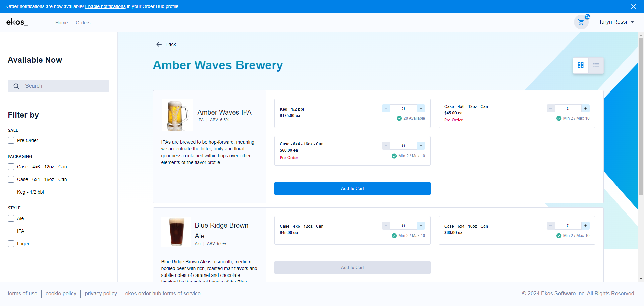This screenshot has width=644, height=306.
Task: Click the Amber Waves Brewery heading
Action: pyautogui.click(x=218, y=65)
